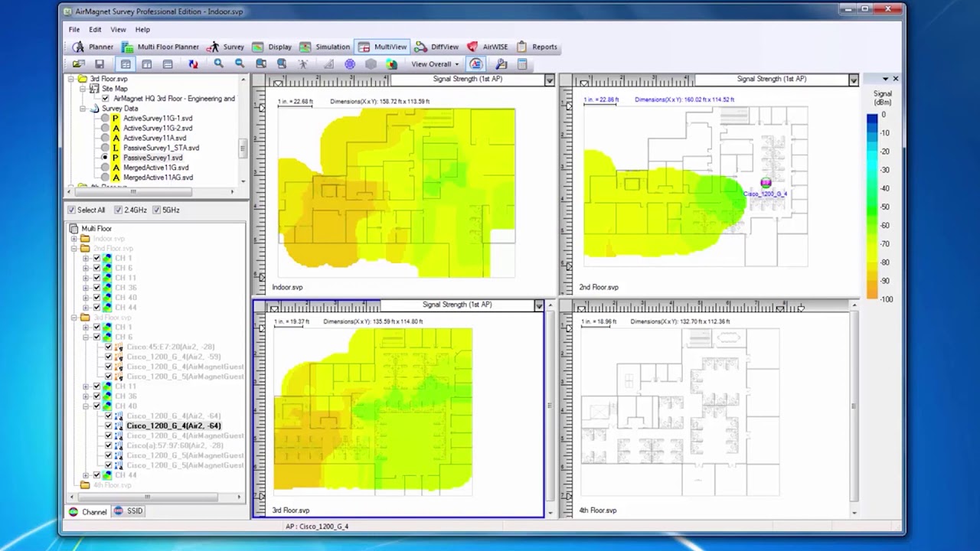Uncheck the Cisco:45:E7:20(Air2, -28) checkbox
This screenshot has height=551, width=980.
[108, 347]
